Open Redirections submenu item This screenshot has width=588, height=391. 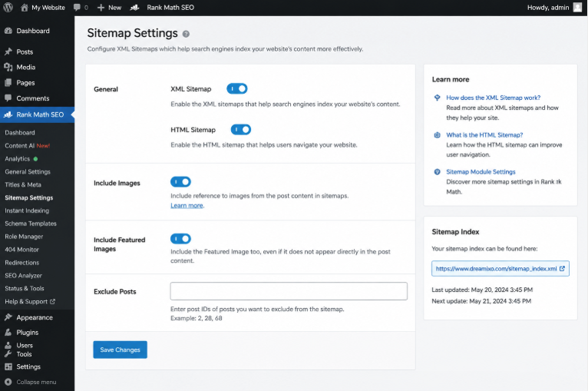(x=22, y=263)
